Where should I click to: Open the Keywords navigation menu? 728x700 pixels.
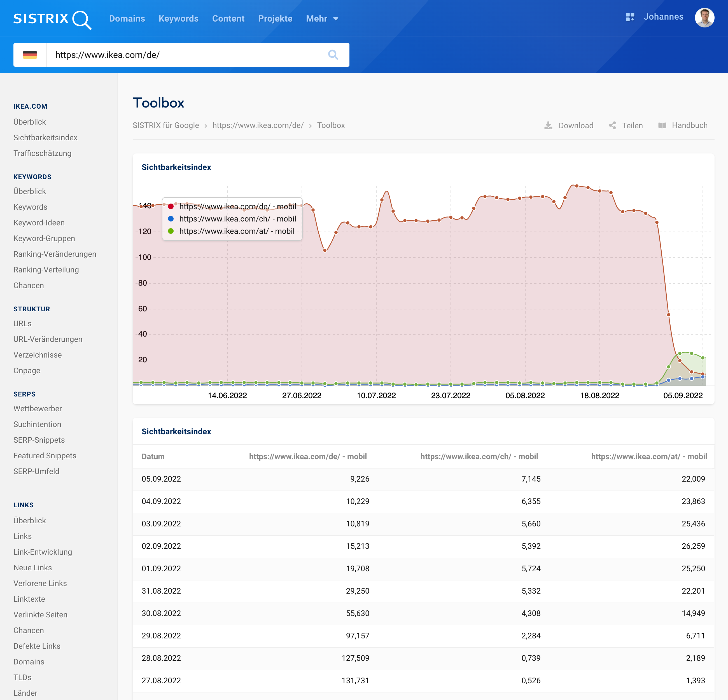(178, 18)
